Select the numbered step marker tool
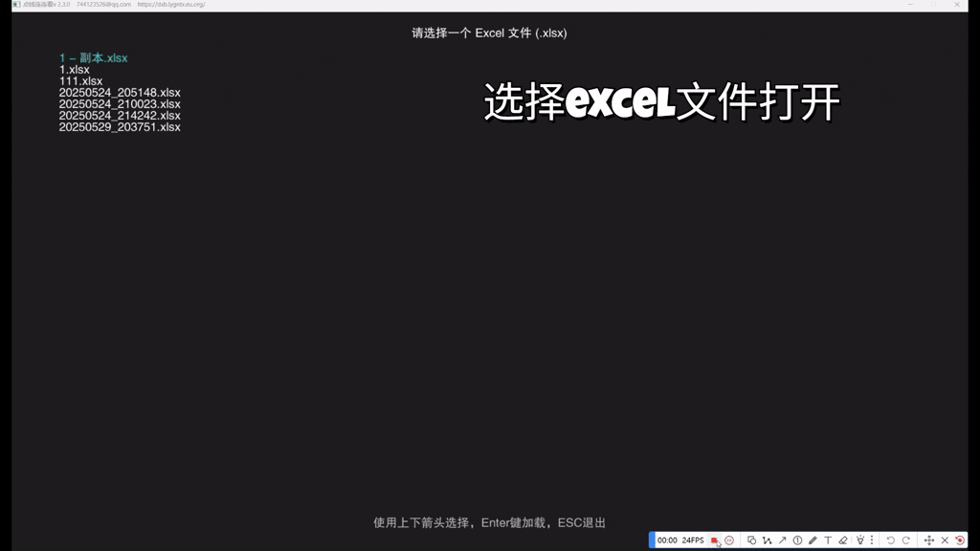980x551 pixels. coord(797,540)
